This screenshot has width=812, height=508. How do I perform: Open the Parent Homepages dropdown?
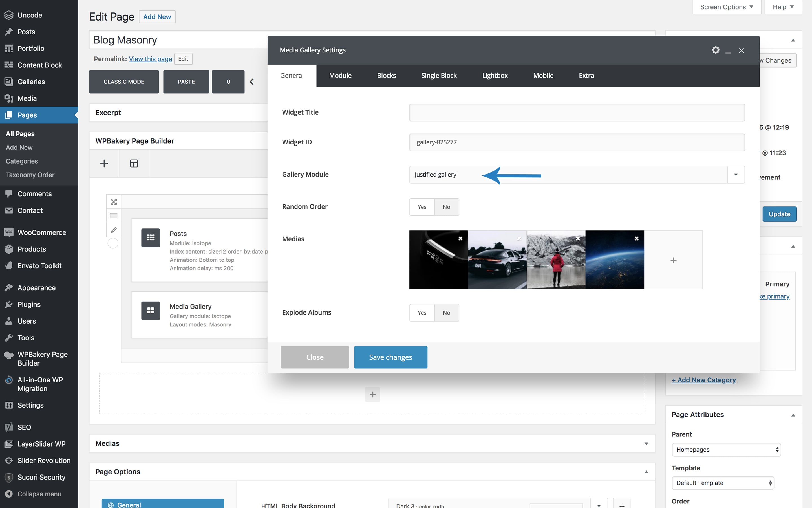(x=726, y=450)
